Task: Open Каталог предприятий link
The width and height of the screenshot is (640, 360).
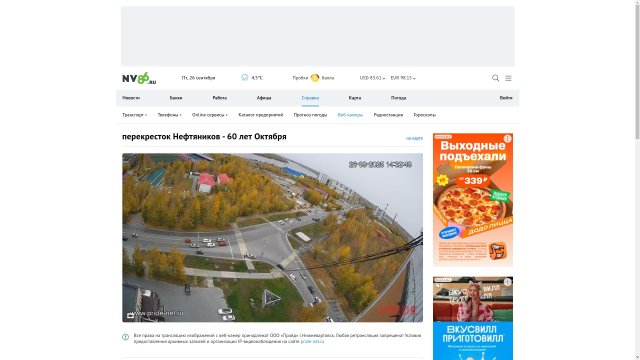Action: [260, 115]
